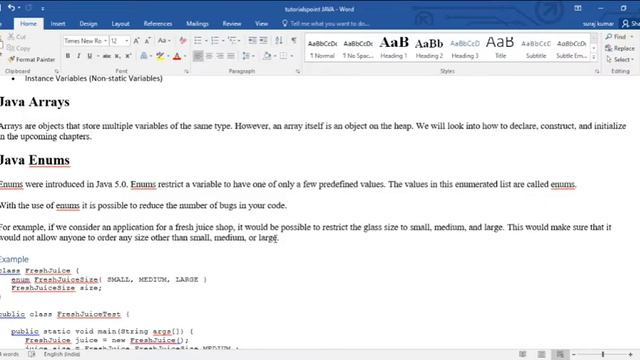
Task: Expand multilevel list options
Action: tap(239, 41)
